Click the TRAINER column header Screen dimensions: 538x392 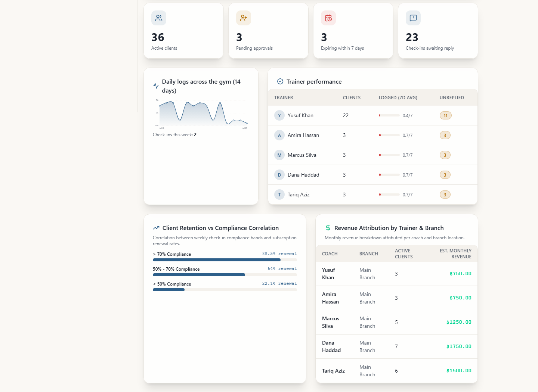point(284,98)
